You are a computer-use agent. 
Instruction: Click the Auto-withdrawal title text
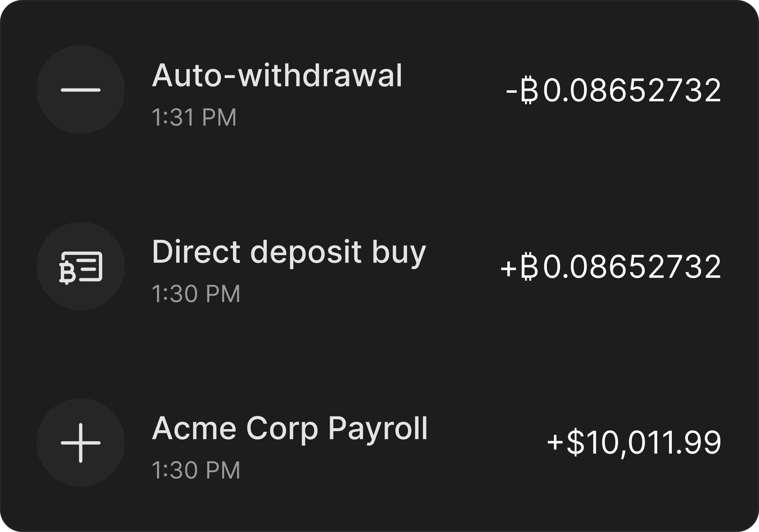point(278,75)
